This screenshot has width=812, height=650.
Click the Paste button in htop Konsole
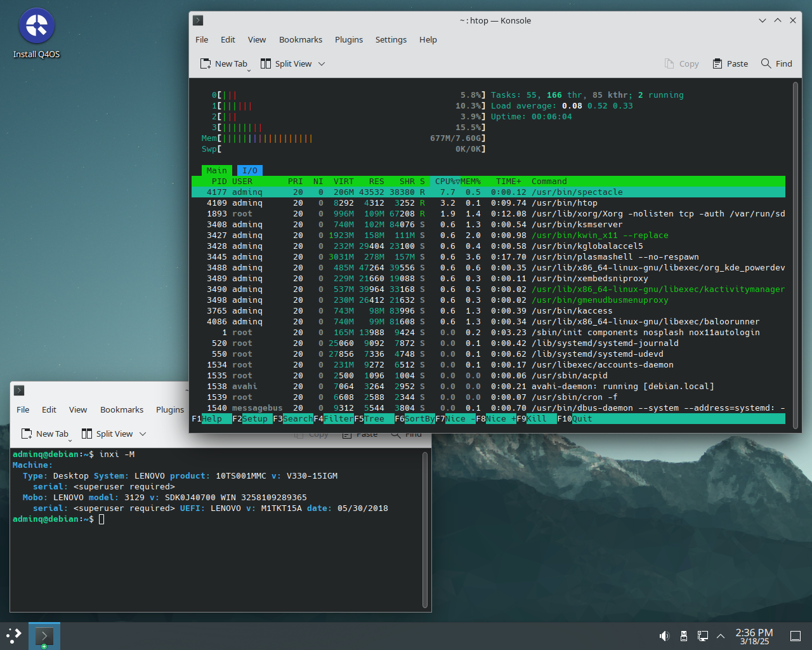(730, 63)
